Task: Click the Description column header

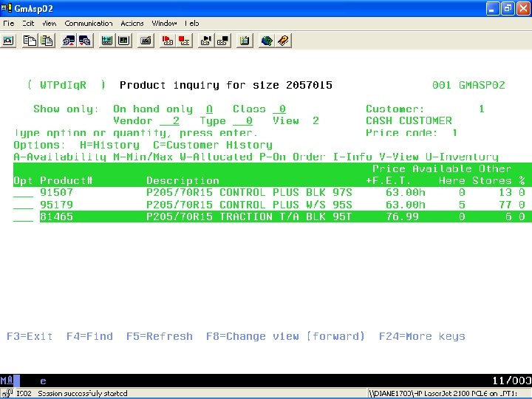Action: click(183, 180)
